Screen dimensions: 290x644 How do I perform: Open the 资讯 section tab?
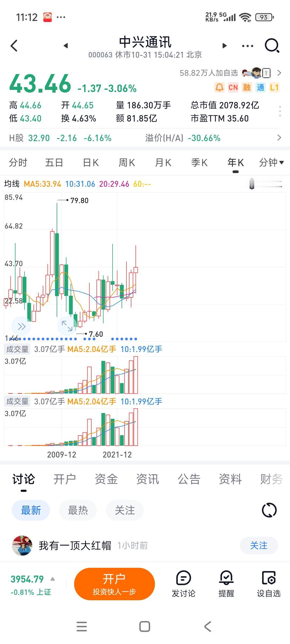pyautogui.click(x=147, y=479)
